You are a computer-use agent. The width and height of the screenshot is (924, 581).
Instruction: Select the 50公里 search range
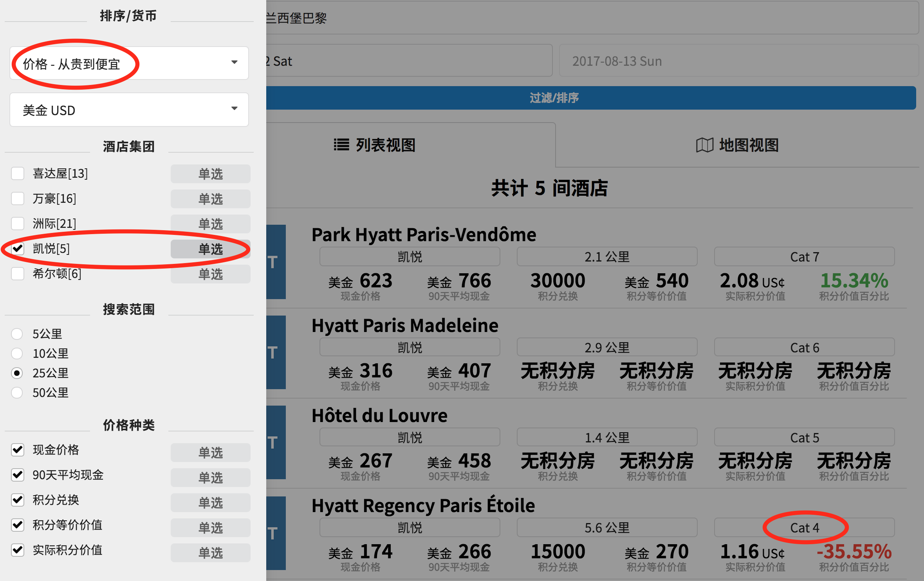click(17, 393)
